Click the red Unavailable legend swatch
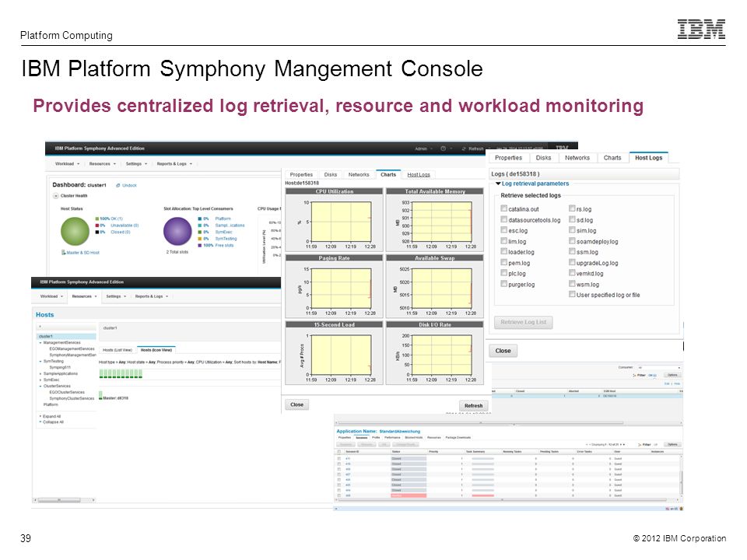The height and width of the screenshot is (560, 747). 97,226
